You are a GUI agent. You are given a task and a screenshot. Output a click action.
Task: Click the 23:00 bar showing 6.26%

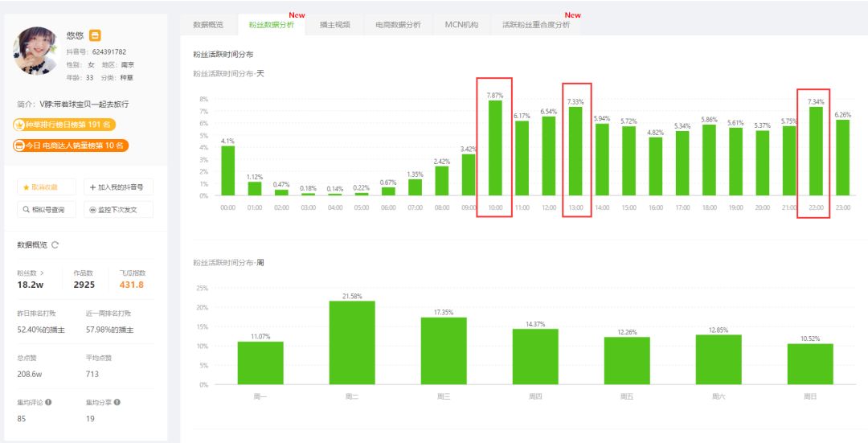click(x=842, y=158)
